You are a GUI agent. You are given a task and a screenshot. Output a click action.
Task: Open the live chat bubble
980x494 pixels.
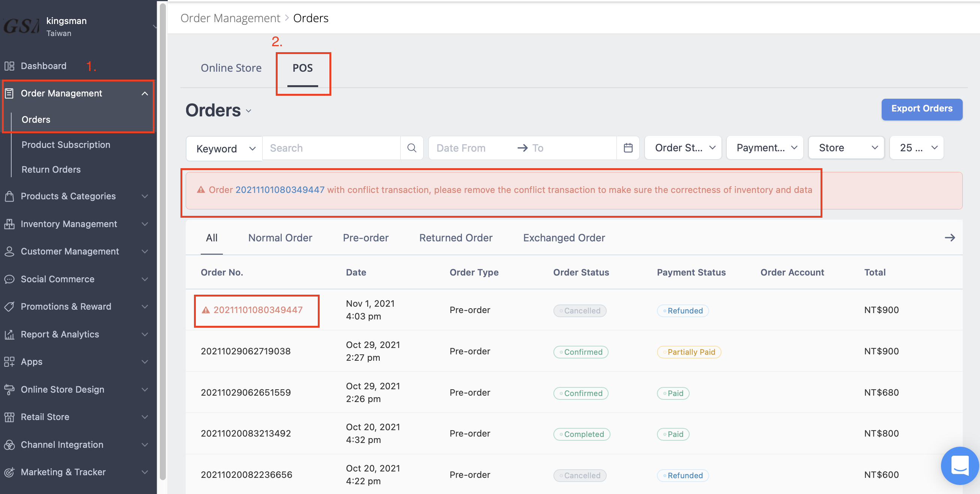(x=959, y=465)
